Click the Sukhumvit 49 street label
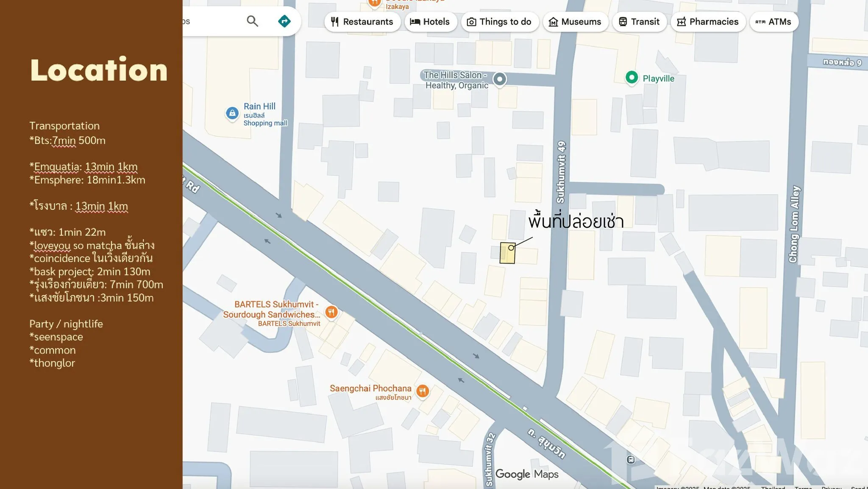This screenshot has height=489, width=868. [561, 172]
